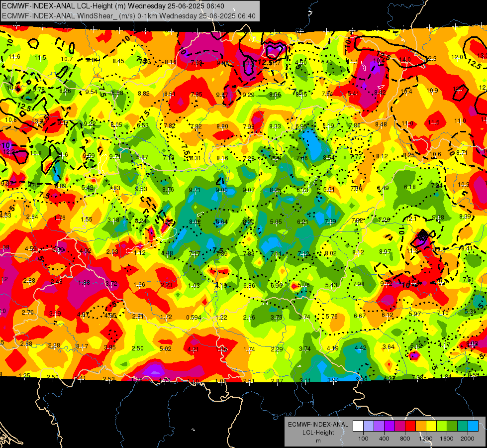Click the legend tick label 2000

click(468, 439)
